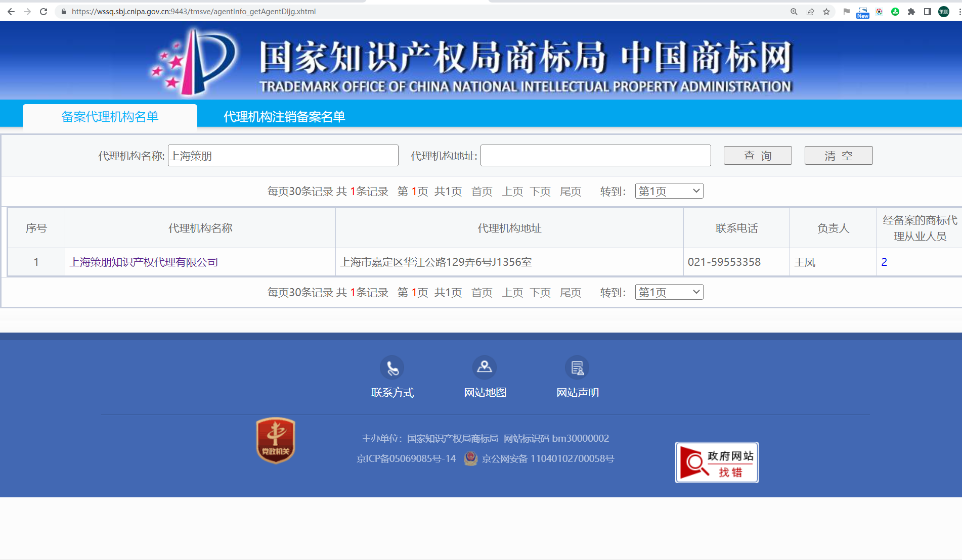The image size is (962, 560).
Task: Click the 网站声明 statement icon
Action: 577,367
